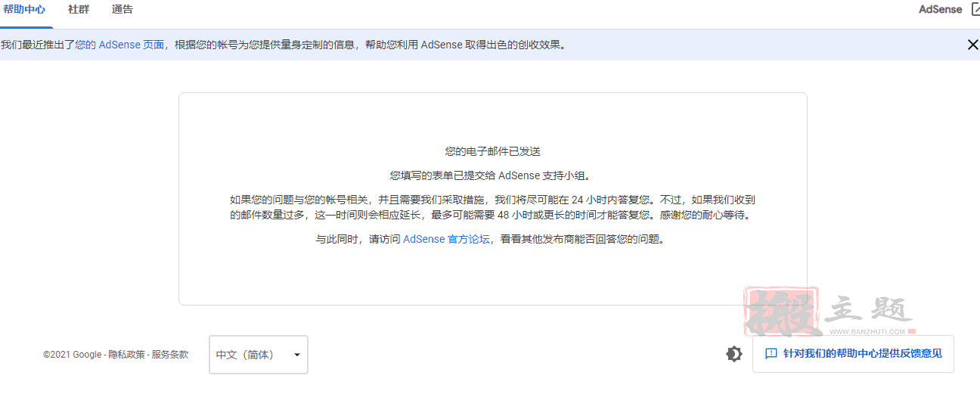Screen dimensions: 980x394
Task: Toggle the dark mode theme icon
Action: (x=734, y=354)
